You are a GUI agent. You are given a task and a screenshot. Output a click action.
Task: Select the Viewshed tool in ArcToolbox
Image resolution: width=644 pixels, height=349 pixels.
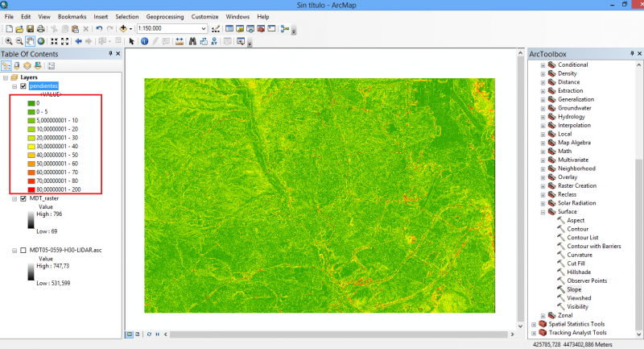click(579, 298)
